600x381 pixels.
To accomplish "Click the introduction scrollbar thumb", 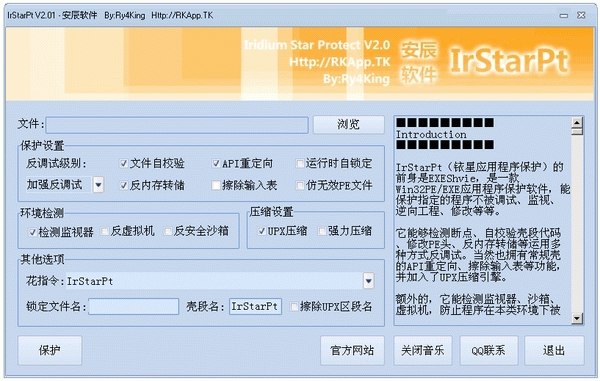I will click(x=577, y=132).
